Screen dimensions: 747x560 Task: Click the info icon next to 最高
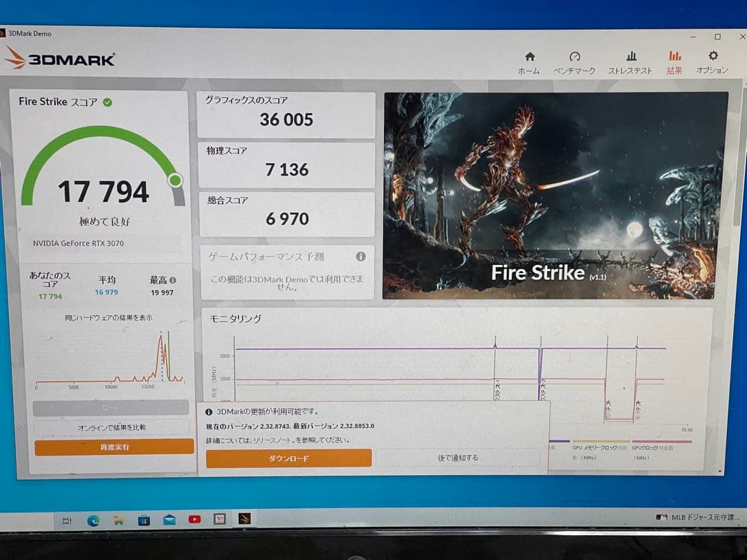point(172,280)
